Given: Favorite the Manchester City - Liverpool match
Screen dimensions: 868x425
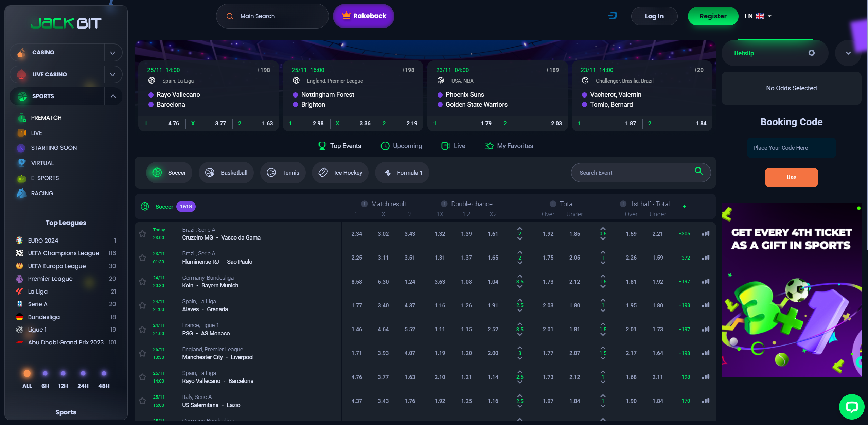Looking at the screenshot, I should tap(142, 353).
